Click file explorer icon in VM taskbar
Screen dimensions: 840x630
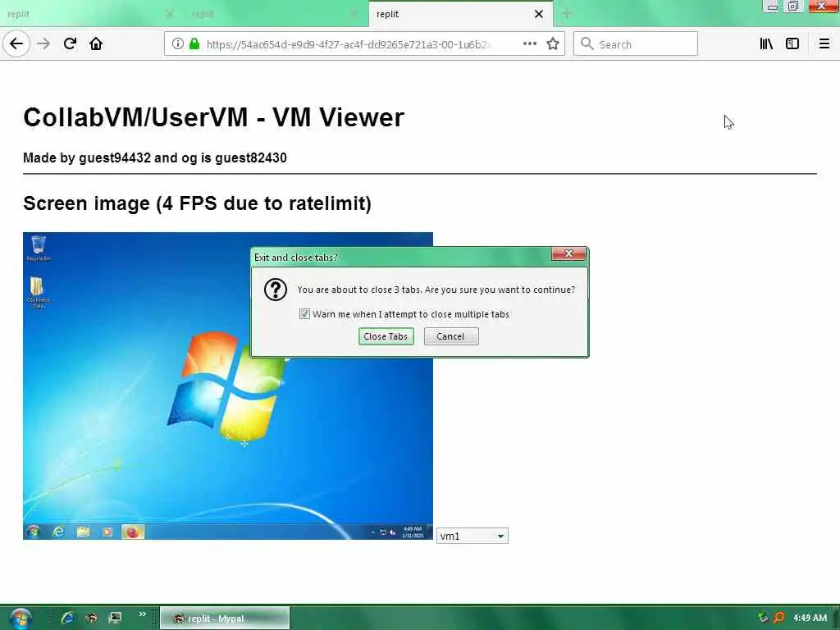[x=83, y=532]
